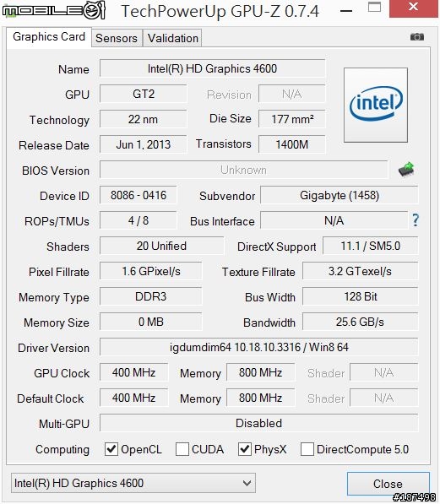Enable the CUDA checkbox
This screenshot has width=440, height=504.
[x=182, y=449]
